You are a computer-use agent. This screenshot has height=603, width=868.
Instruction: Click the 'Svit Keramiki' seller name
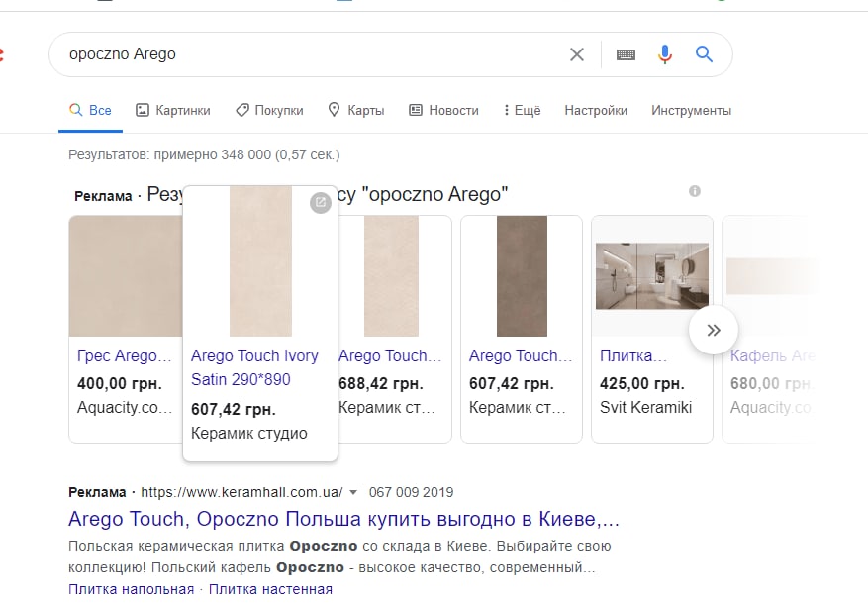[x=645, y=408]
